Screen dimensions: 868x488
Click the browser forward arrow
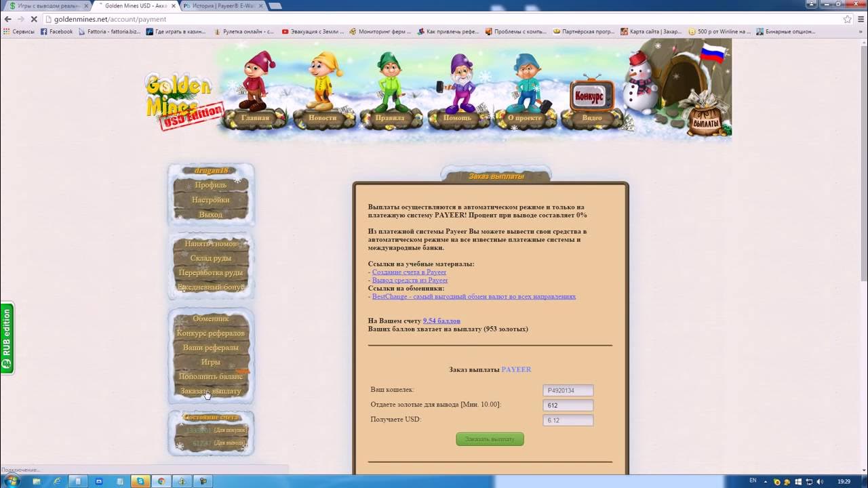pos(21,19)
